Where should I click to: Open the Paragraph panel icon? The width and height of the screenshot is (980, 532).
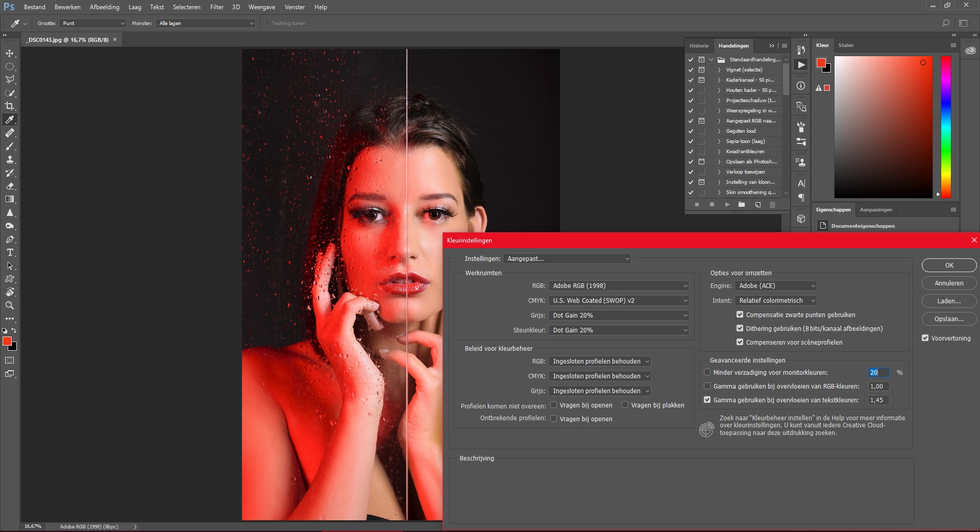pos(801,198)
